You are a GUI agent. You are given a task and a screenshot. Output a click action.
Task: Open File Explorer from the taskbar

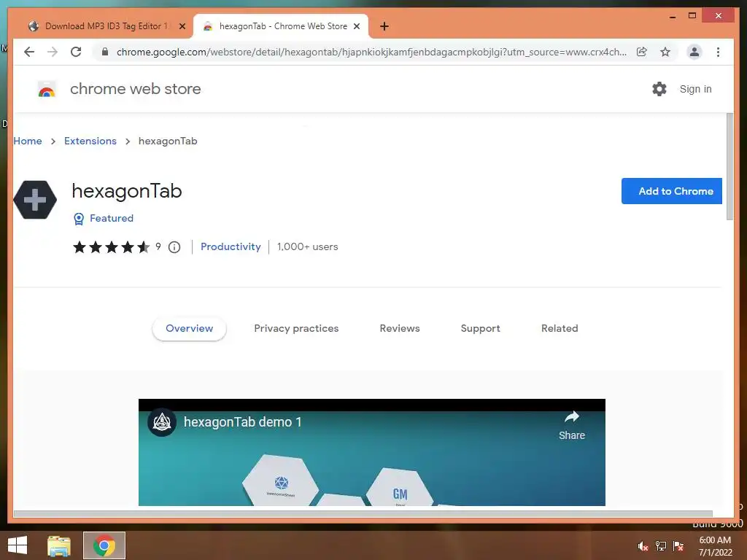tap(59, 545)
